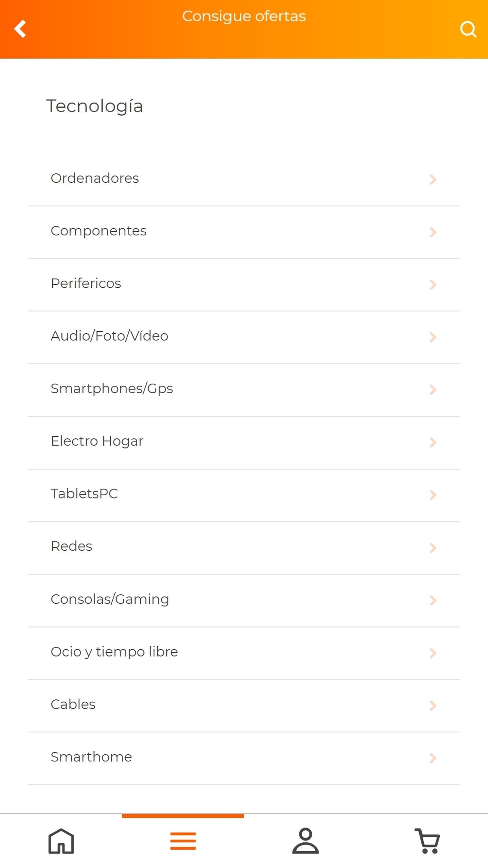
Task: Click the Tecnología section heading
Action: [x=94, y=107]
